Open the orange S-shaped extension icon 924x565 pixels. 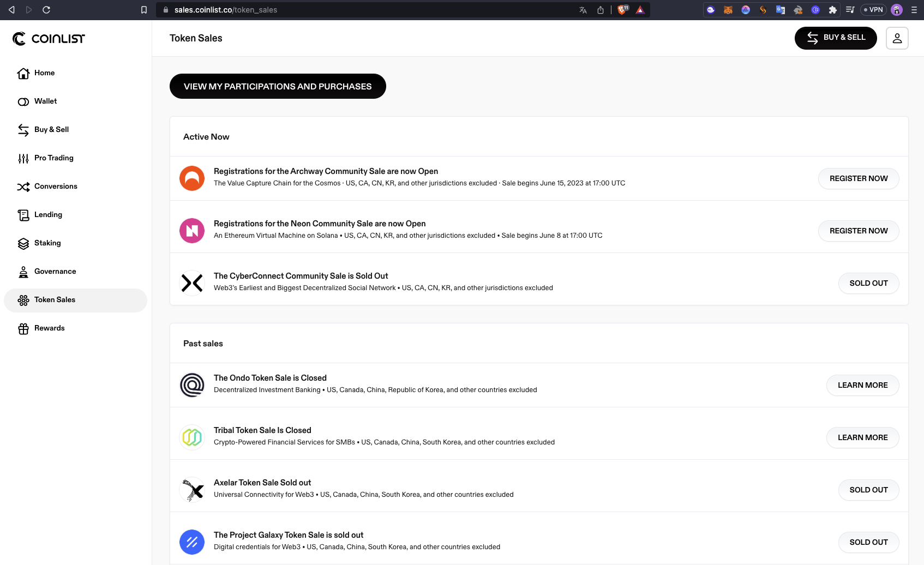tap(763, 10)
